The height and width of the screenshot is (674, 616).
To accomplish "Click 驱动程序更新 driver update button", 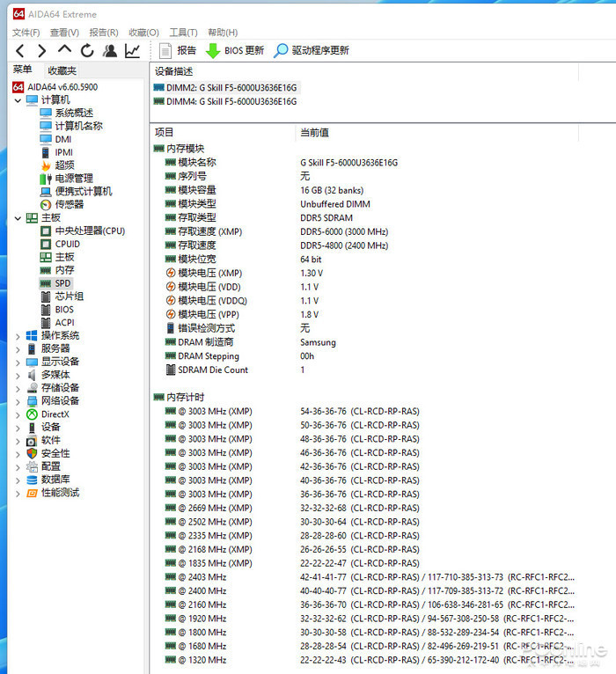I will 312,51.
